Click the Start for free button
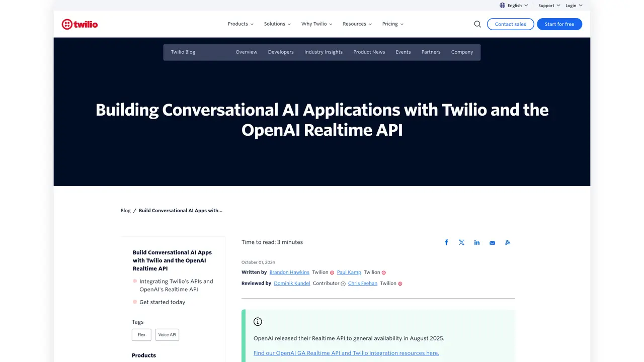Screen dimensions: 644x362 coord(559,24)
